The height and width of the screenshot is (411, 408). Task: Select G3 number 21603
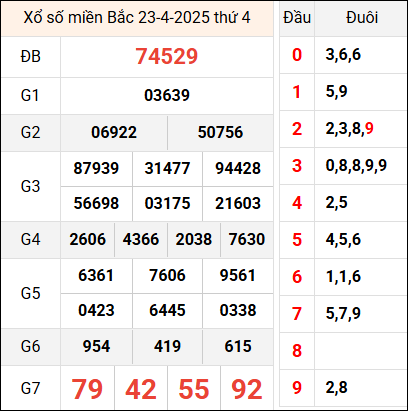[238, 203]
